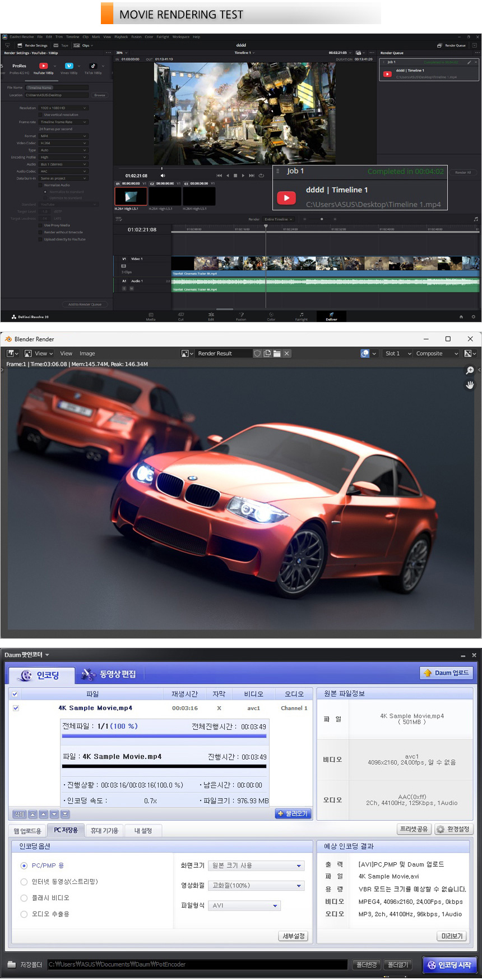Select the YouTube 1080p render preset icon
This screenshot has height=980, width=482.
[43, 66]
